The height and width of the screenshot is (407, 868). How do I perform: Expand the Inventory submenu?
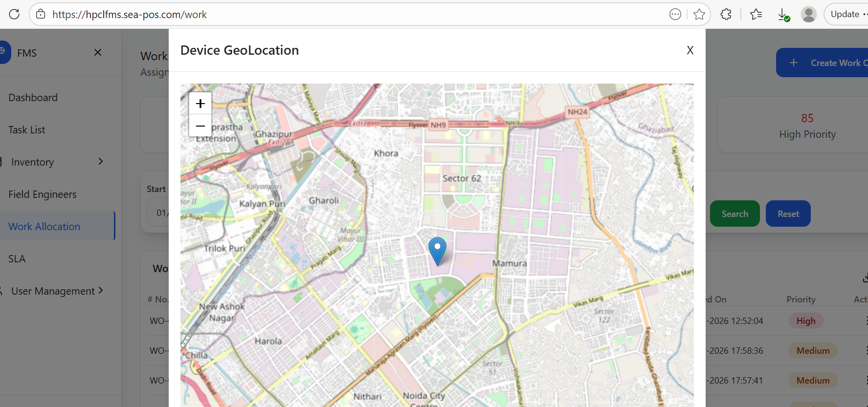100,162
